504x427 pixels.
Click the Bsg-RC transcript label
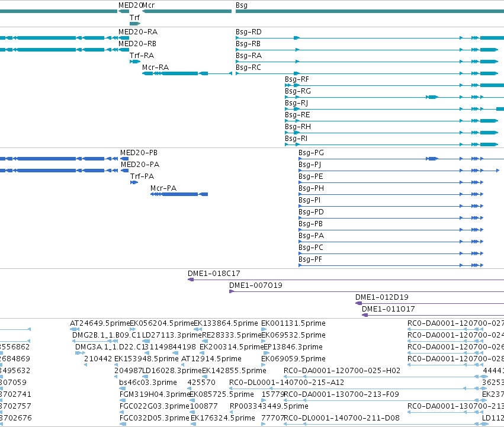click(248, 68)
